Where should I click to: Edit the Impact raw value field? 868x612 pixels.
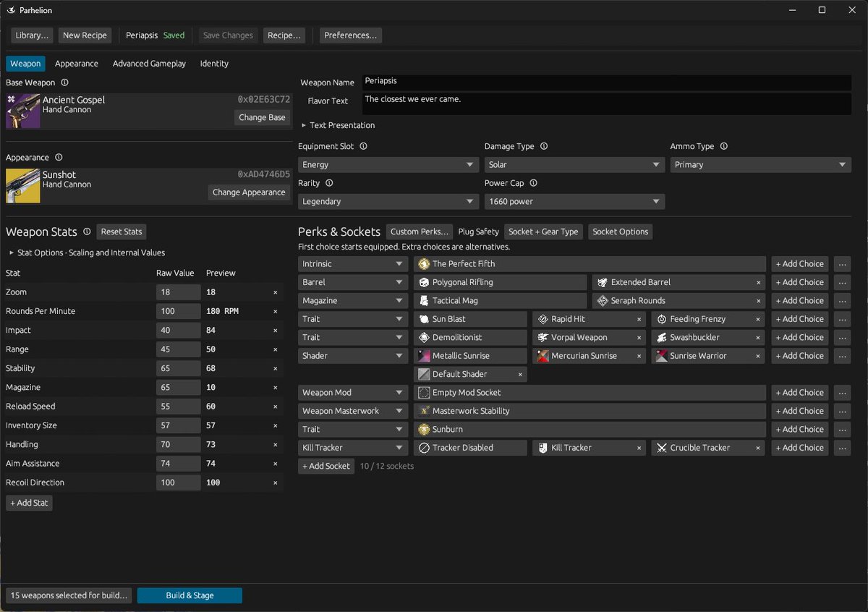tap(178, 330)
